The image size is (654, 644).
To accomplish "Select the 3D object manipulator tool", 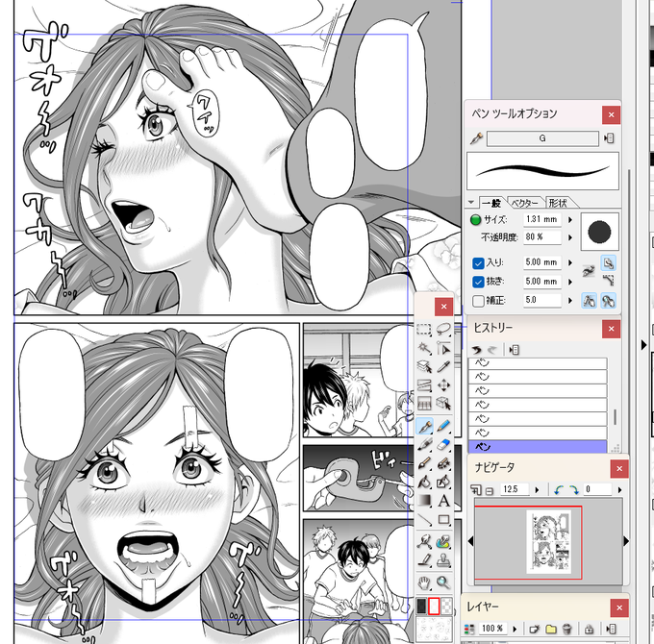I will coord(443,403).
